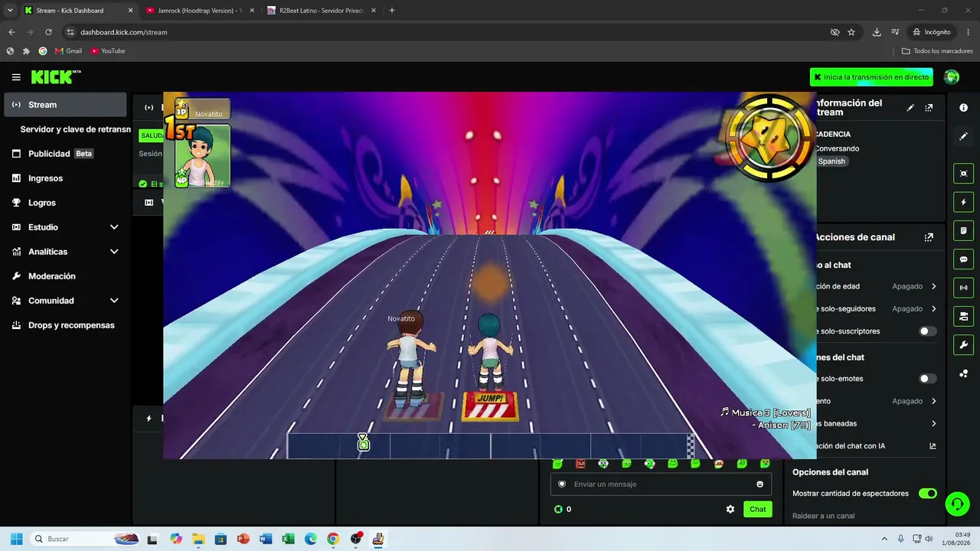Click the lightning bolt icon in right sidebar
980x551 pixels.
pos(963,202)
